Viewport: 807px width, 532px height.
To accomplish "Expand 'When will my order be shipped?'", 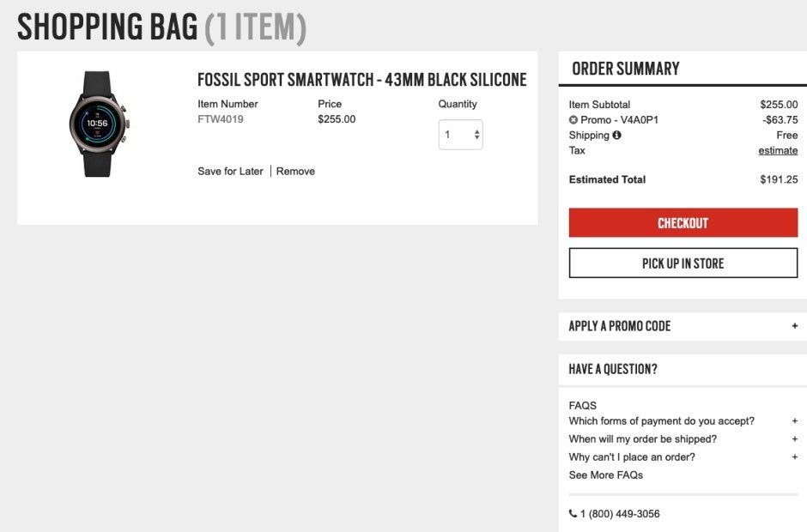I will point(795,438).
